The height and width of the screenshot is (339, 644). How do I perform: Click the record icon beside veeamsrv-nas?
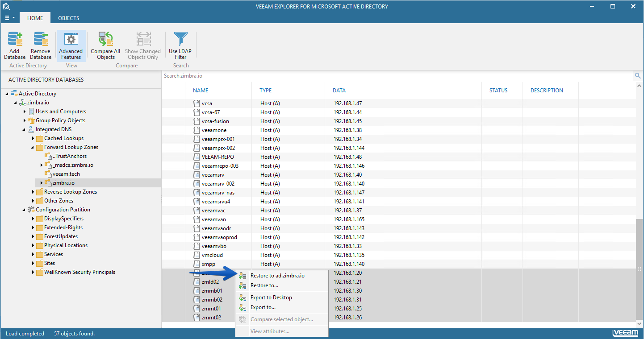197,193
